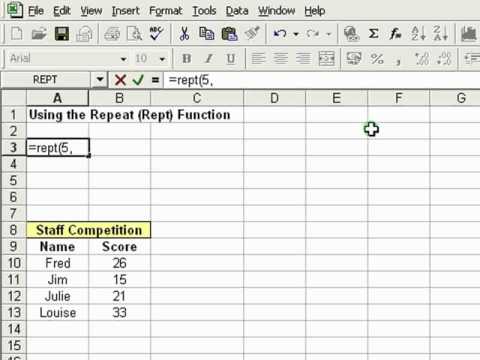Save the workbook with the floppy disk icon
Image resolution: width=480 pixels, height=360 pixels.
pos(62,34)
